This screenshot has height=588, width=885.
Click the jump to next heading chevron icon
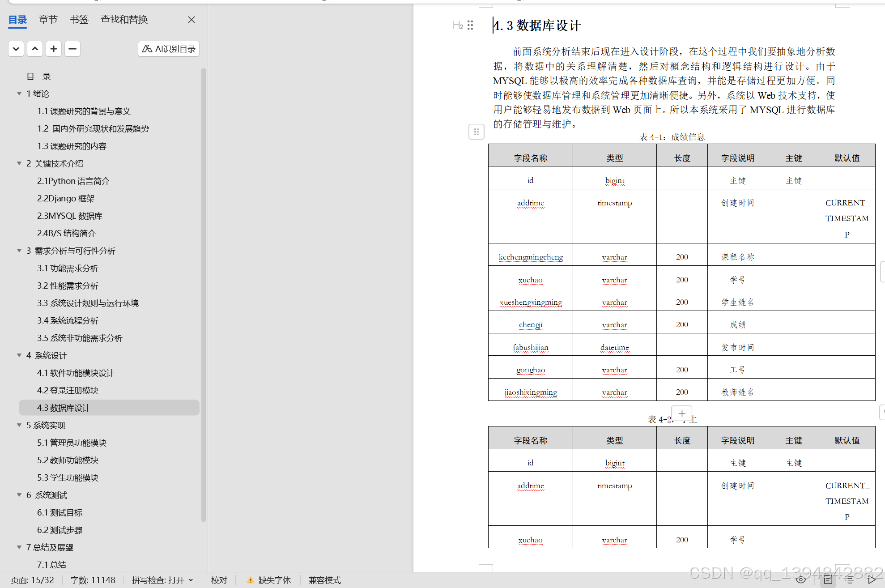tap(16, 49)
